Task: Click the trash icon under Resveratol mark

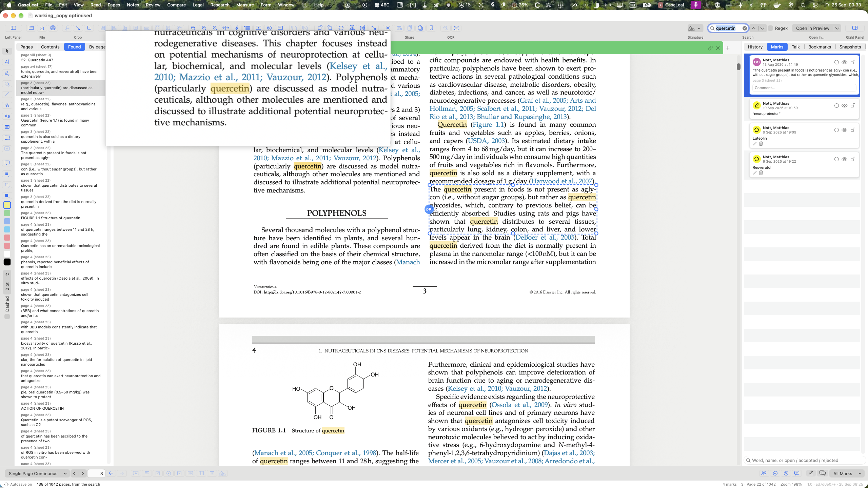Action: [x=761, y=173]
